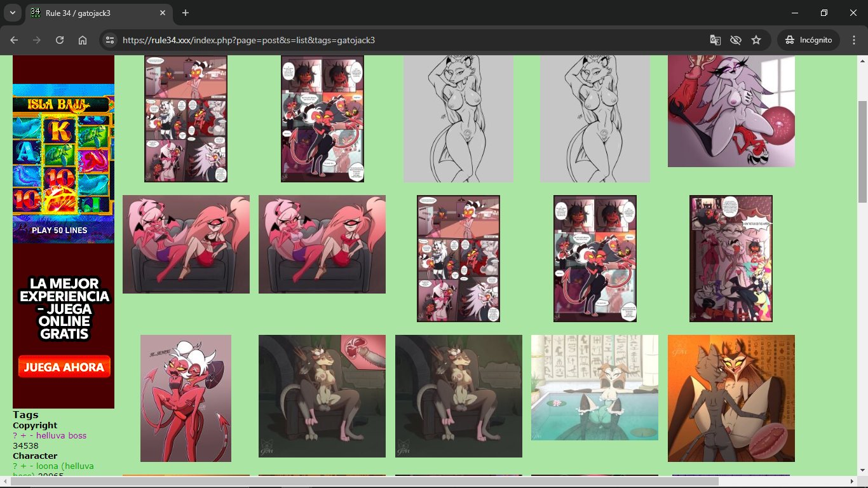Open the helluva boss tag link

[x=61, y=436]
